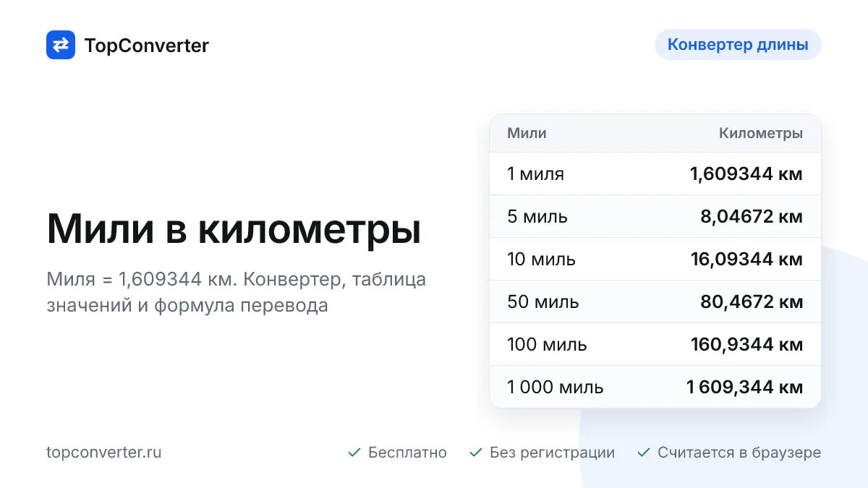Click the Километры column header
This screenshot has height=488, width=868.
point(760,133)
